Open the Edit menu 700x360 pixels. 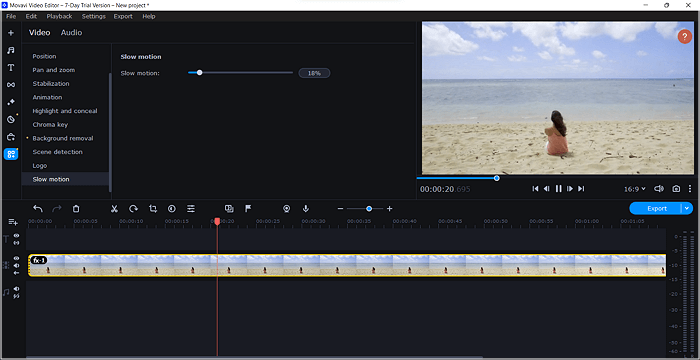(x=31, y=16)
